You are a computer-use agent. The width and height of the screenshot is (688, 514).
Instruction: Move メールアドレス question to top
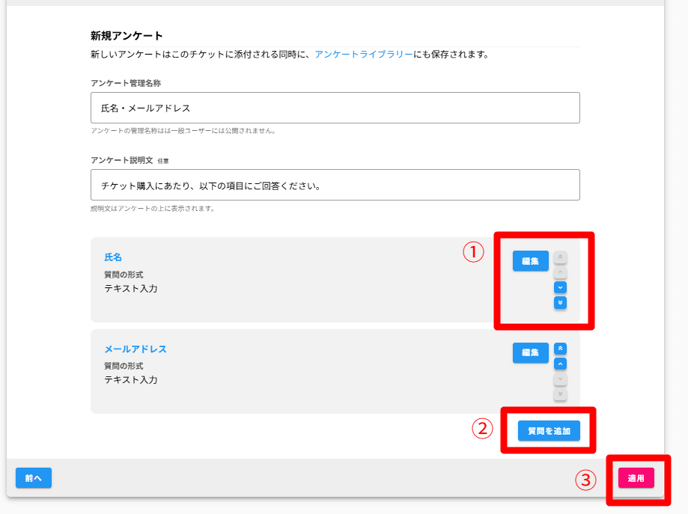pyautogui.click(x=560, y=349)
